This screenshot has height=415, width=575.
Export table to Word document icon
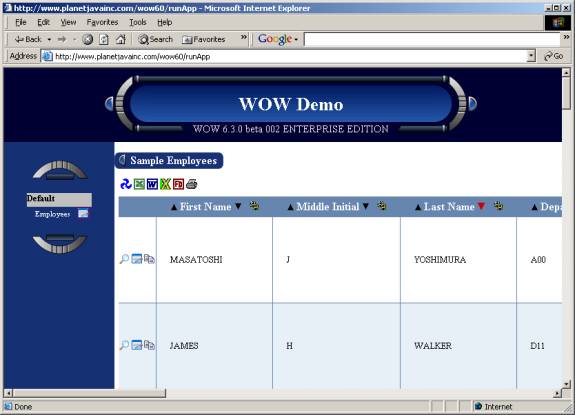[152, 184]
